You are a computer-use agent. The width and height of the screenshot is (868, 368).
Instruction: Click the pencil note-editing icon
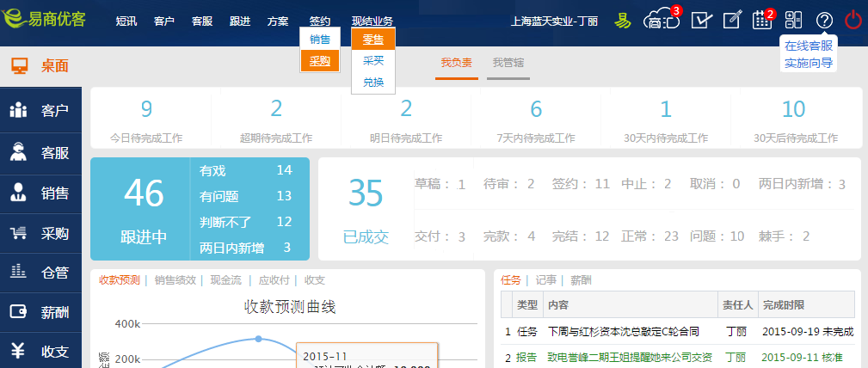pos(732,20)
